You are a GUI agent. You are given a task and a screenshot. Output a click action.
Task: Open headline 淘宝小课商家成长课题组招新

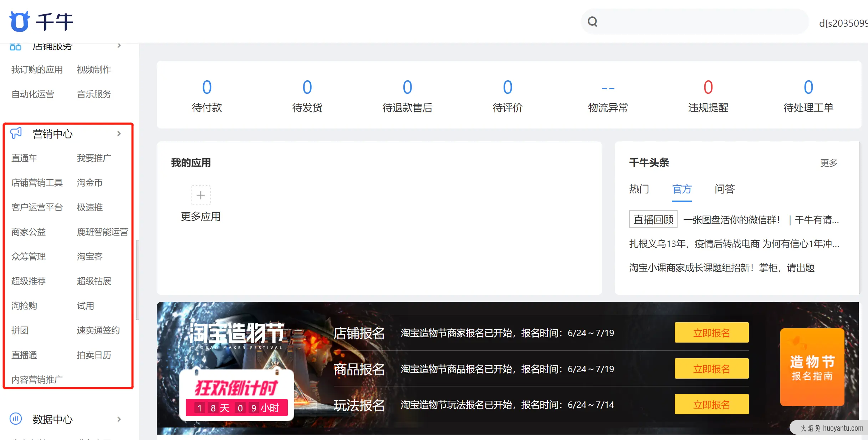722,268
